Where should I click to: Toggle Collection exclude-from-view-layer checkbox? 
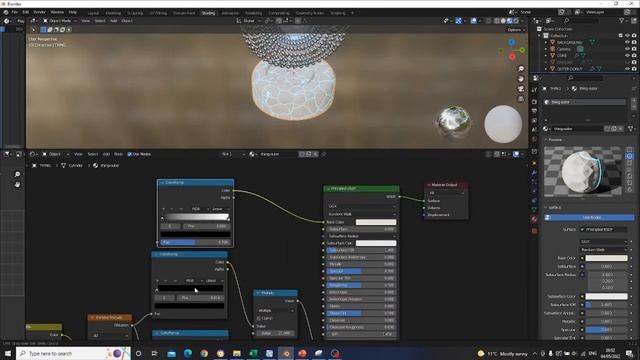click(621, 36)
